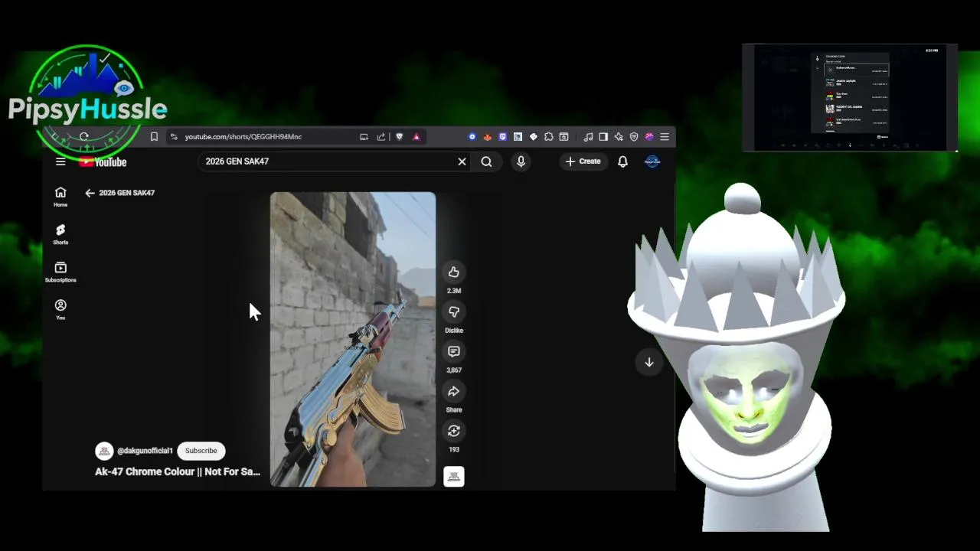Click the Dislike thumbs-down icon

(x=454, y=312)
